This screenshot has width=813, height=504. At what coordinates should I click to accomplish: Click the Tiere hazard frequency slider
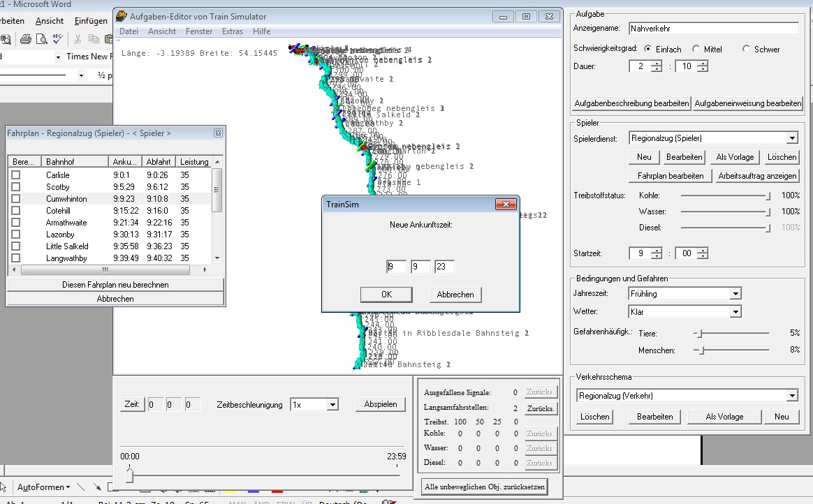click(698, 334)
